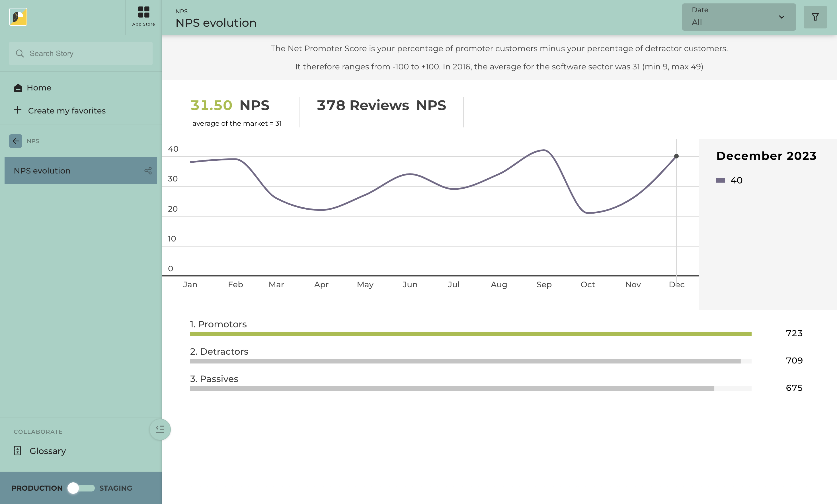Click the Glossary book icon
This screenshot has height=504, width=837.
click(x=18, y=451)
